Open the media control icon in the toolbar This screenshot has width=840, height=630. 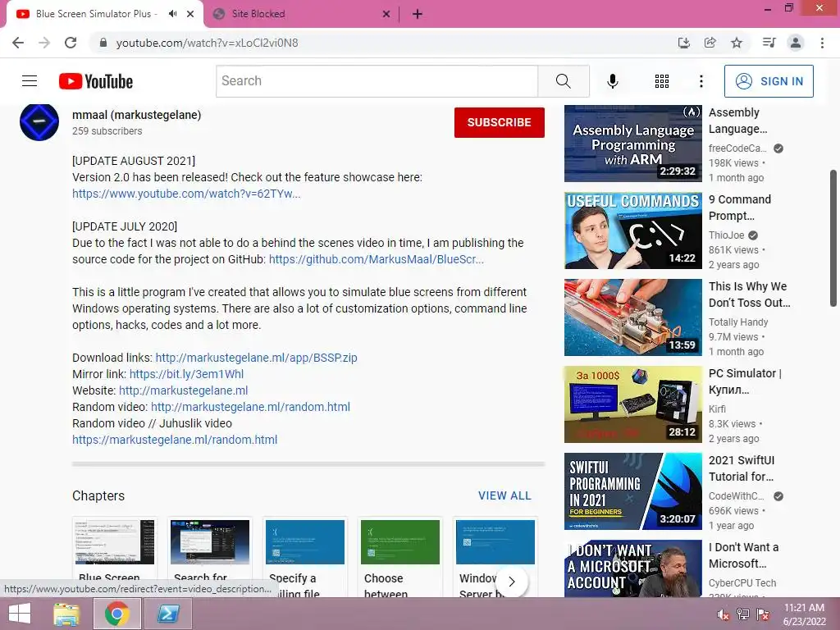click(769, 43)
